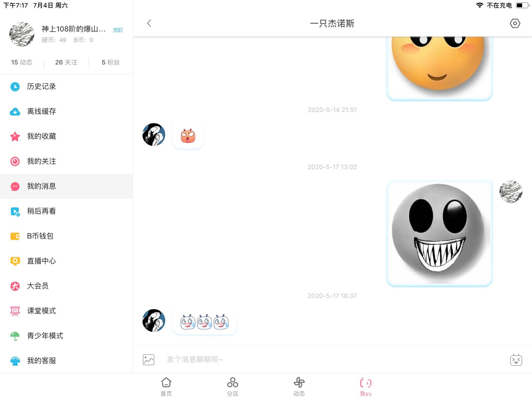
Task: Tap timestamp 2020-5-17 13:02
Action: tap(332, 167)
